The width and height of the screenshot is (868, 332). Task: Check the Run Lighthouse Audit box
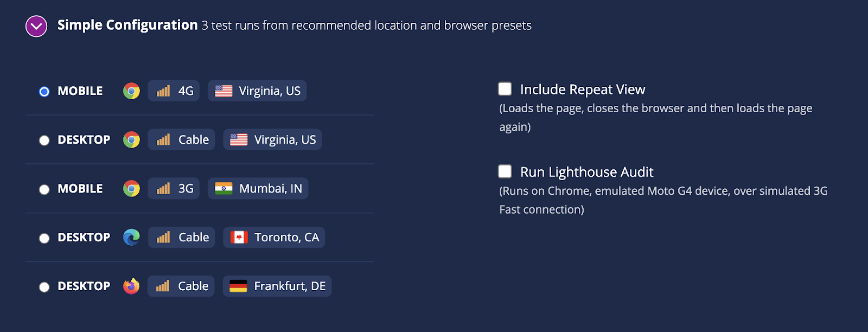click(505, 171)
